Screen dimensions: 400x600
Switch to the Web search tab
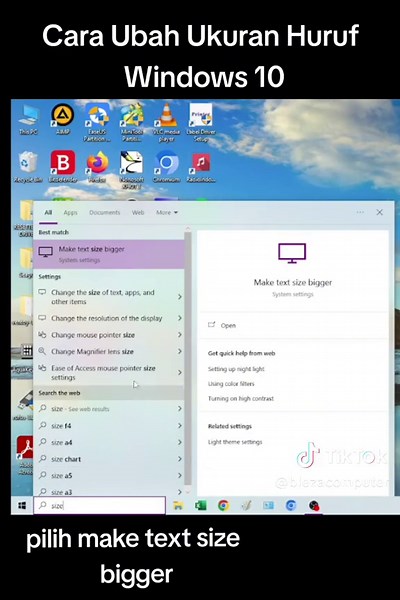[x=138, y=212]
